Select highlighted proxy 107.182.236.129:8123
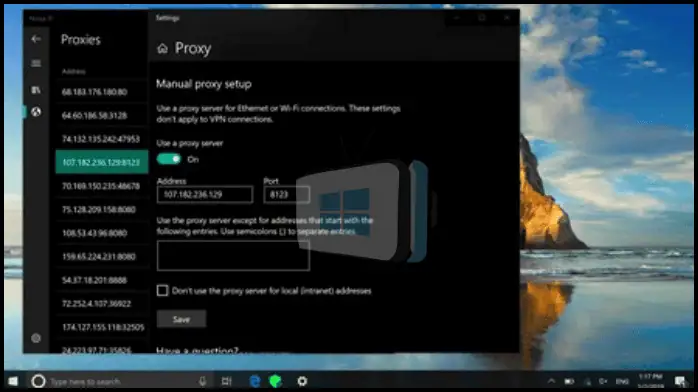Viewport: 698px width, 392px height. click(x=101, y=162)
